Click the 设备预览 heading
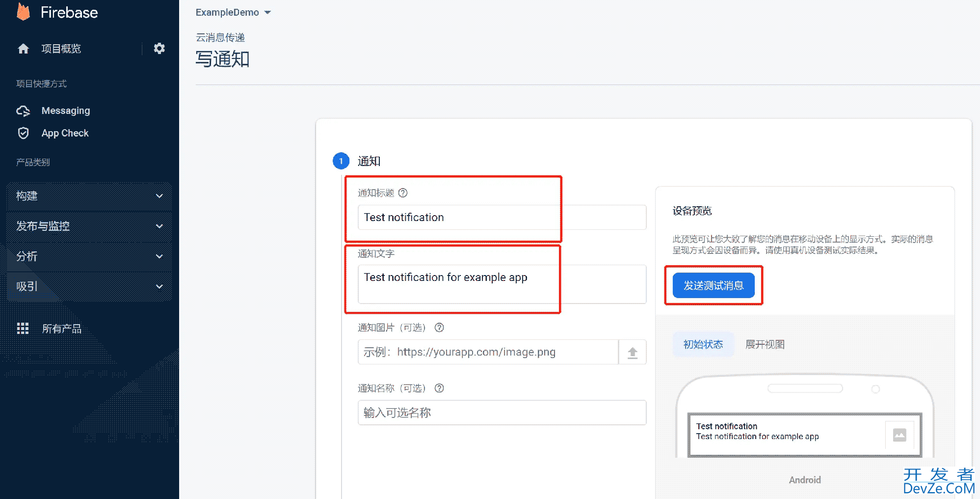This screenshot has width=980, height=499. [x=692, y=211]
